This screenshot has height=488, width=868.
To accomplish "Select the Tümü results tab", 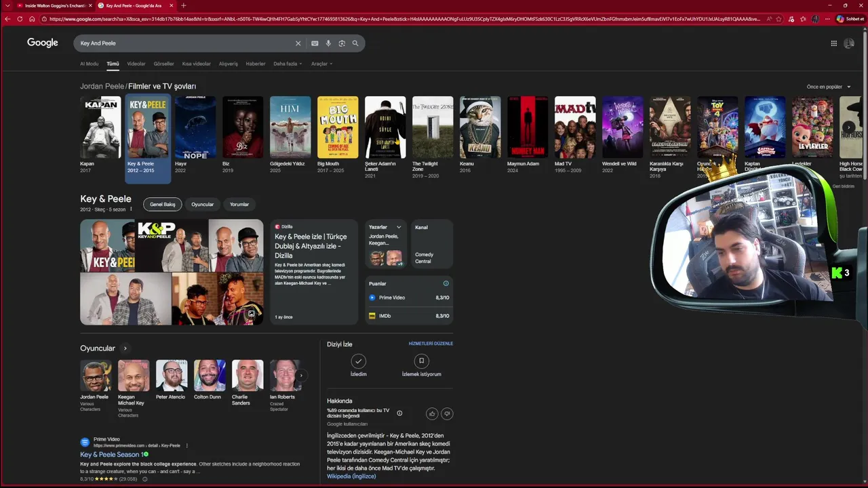I will click(113, 64).
